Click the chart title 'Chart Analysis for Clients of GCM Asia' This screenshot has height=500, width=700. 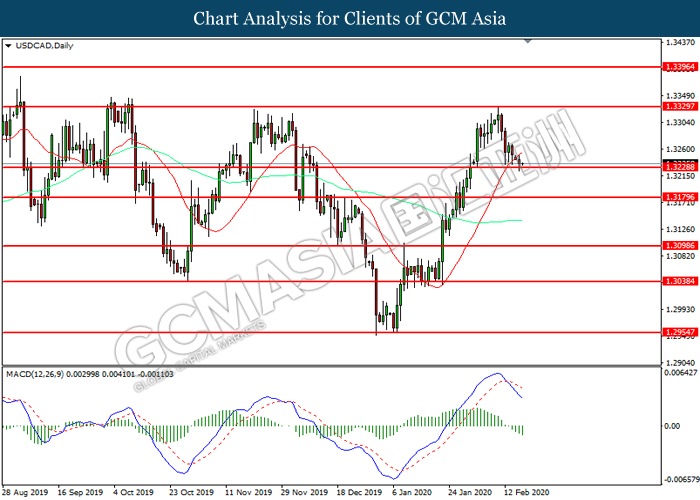(350, 18)
